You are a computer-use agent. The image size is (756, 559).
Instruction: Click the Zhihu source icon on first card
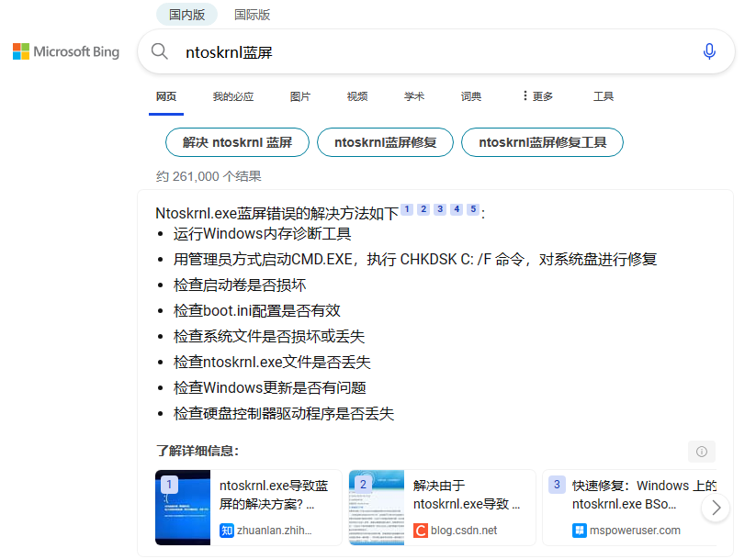click(225, 530)
